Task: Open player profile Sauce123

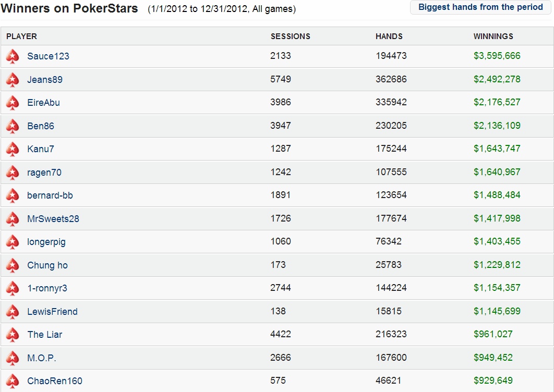Action: pos(48,56)
